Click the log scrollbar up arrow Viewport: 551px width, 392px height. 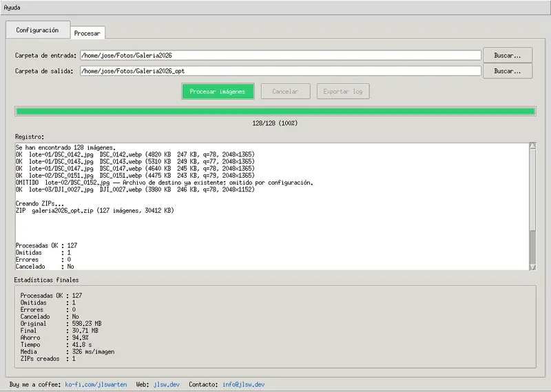pyautogui.click(x=532, y=145)
